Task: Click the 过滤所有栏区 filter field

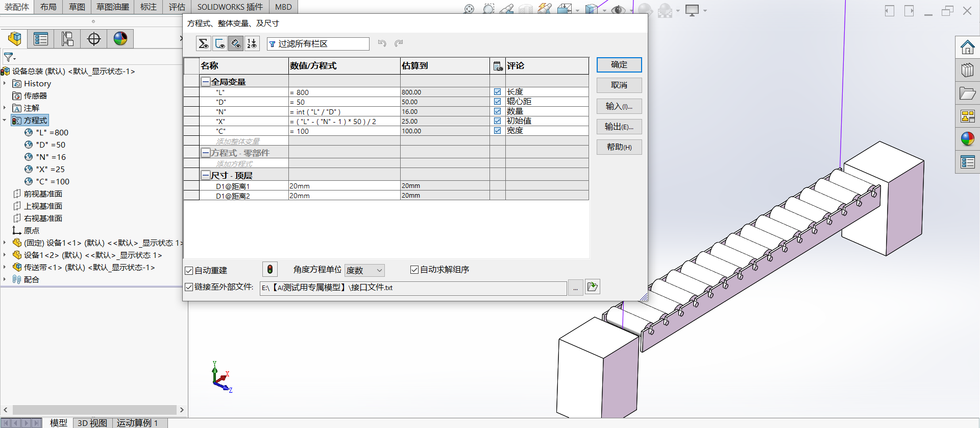Action: tap(318, 44)
